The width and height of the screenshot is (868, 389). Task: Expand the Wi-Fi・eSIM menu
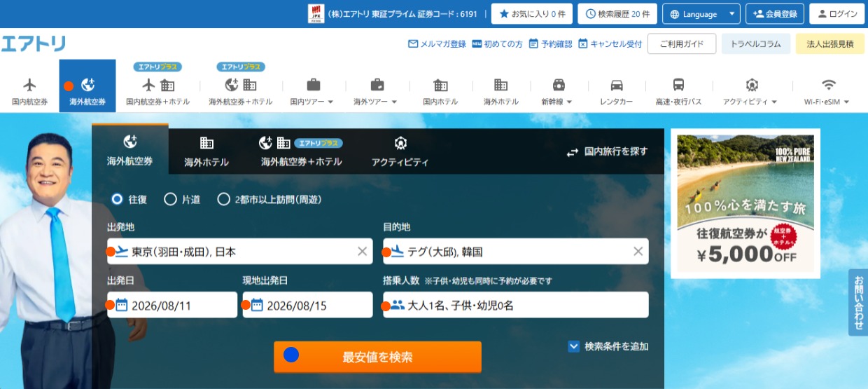click(x=827, y=92)
